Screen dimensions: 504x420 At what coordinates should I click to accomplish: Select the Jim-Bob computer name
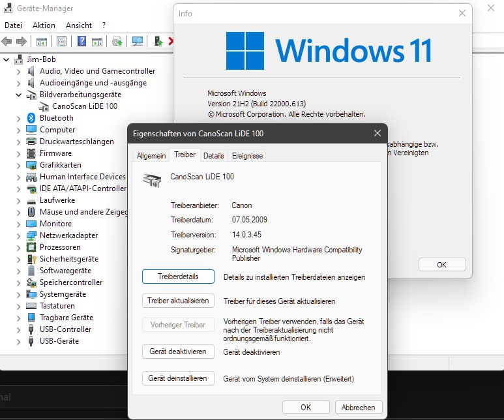(42, 59)
